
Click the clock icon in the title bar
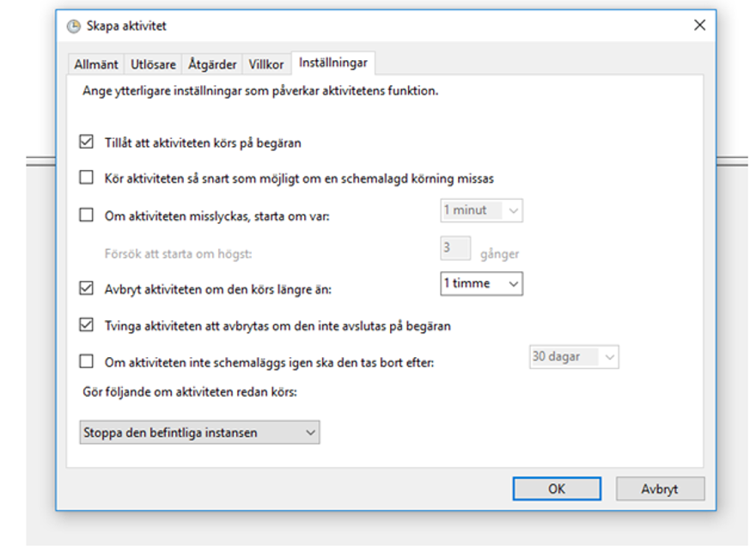(x=73, y=26)
